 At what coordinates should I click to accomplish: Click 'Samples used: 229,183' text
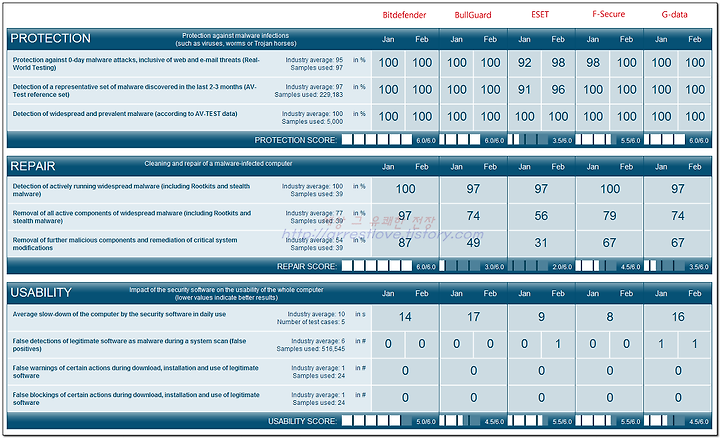point(309,95)
